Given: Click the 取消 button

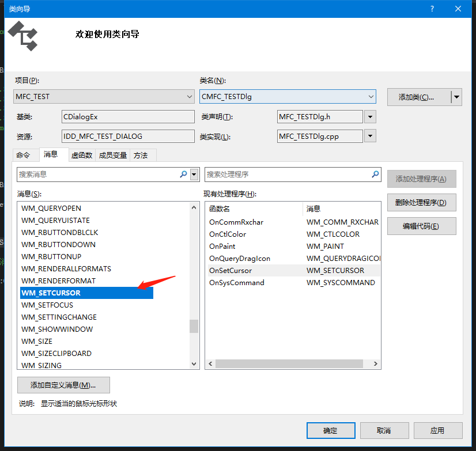Looking at the screenshot, I should [x=384, y=430].
